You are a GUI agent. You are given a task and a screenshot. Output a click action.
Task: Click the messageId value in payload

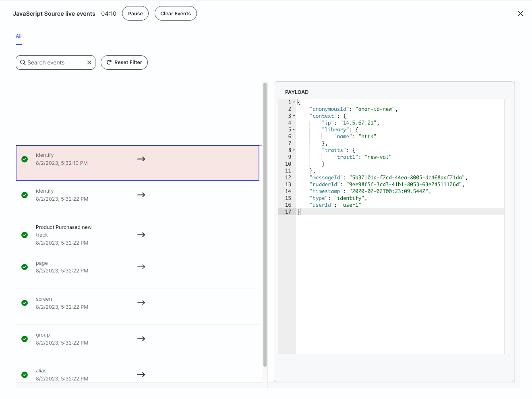[x=408, y=178]
